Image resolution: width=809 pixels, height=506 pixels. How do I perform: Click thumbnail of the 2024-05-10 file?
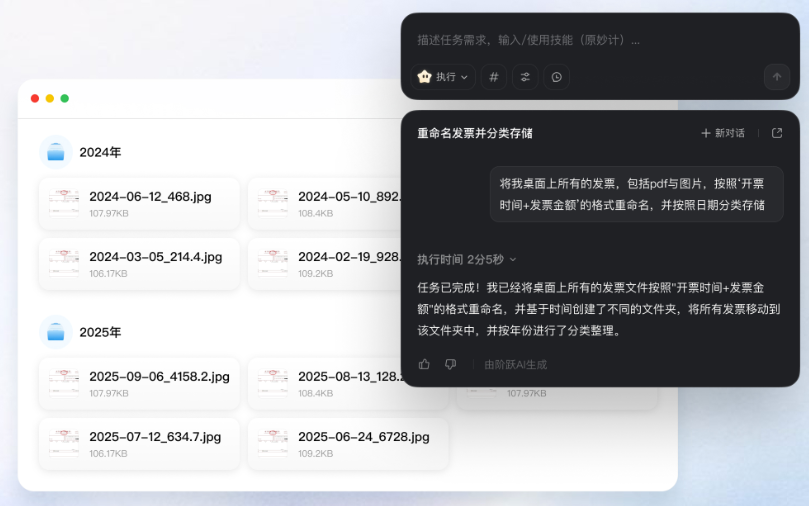273,204
